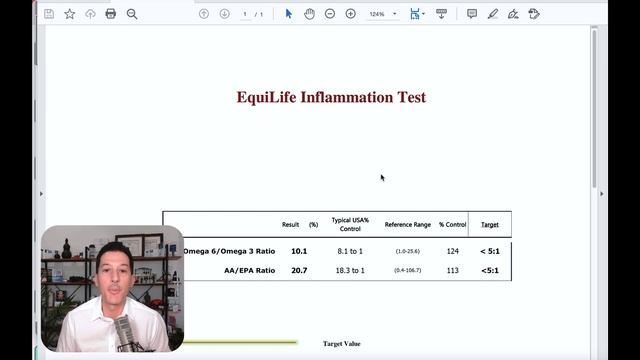Click the vertical scrollbar thumb
Screen dimensions: 640x360
click(594, 108)
